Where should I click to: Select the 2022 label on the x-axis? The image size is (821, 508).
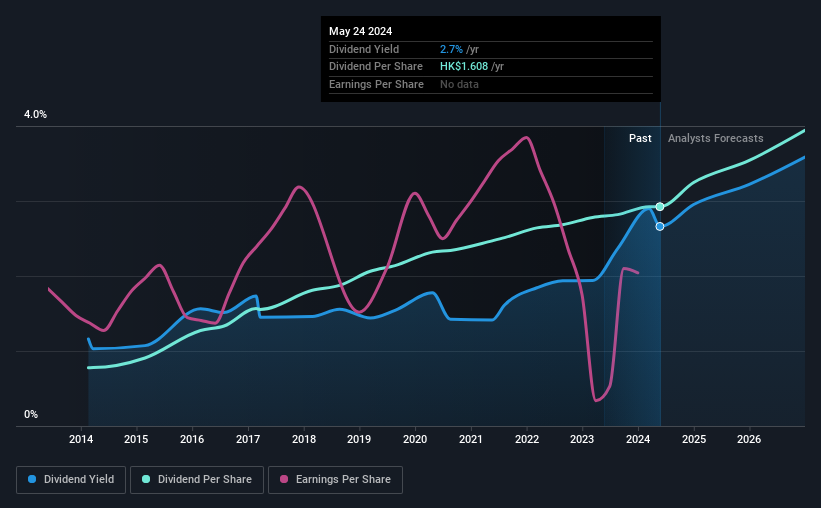tap(527, 439)
